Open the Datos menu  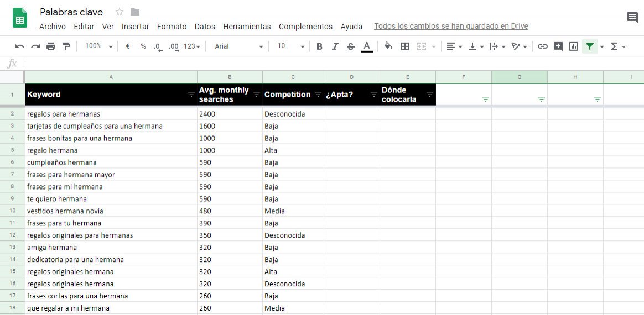coord(205,27)
